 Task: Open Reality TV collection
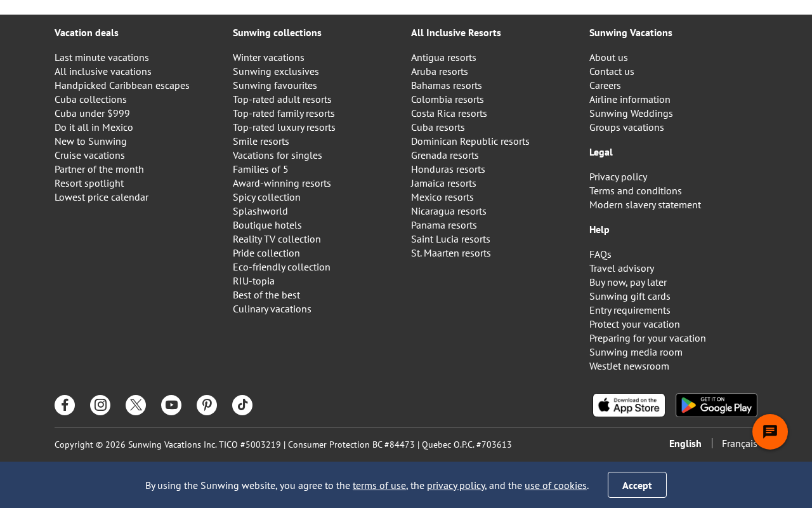pos(277,239)
